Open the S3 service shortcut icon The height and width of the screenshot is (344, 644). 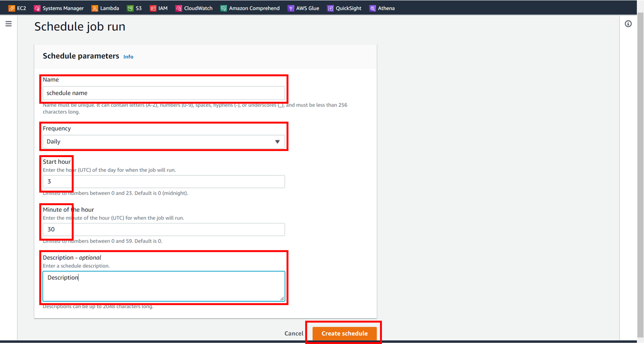pos(130,8)
